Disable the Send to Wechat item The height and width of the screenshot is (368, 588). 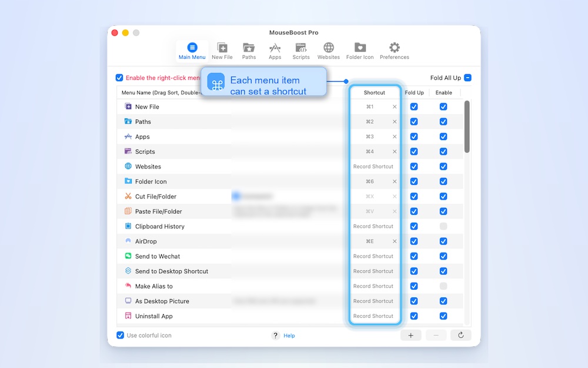443,256
